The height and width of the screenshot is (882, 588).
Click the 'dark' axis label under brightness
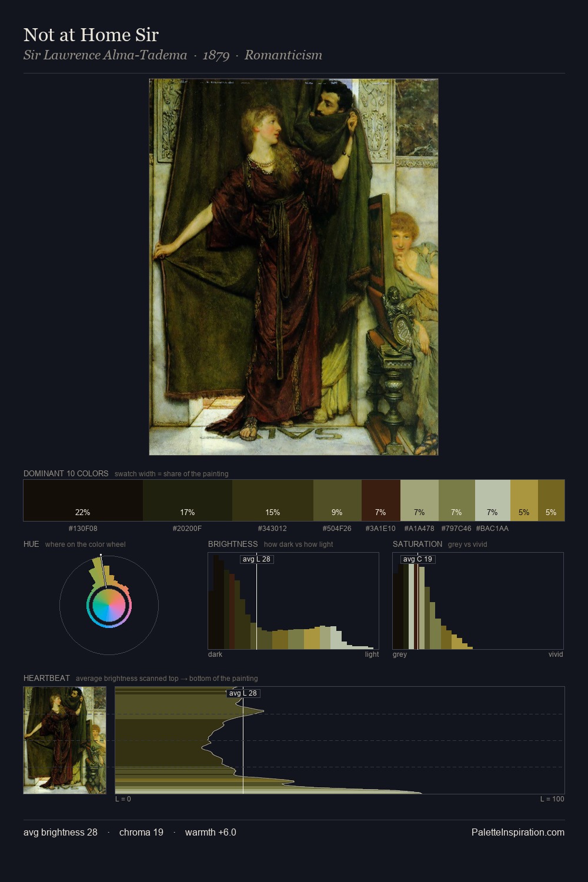215,654
